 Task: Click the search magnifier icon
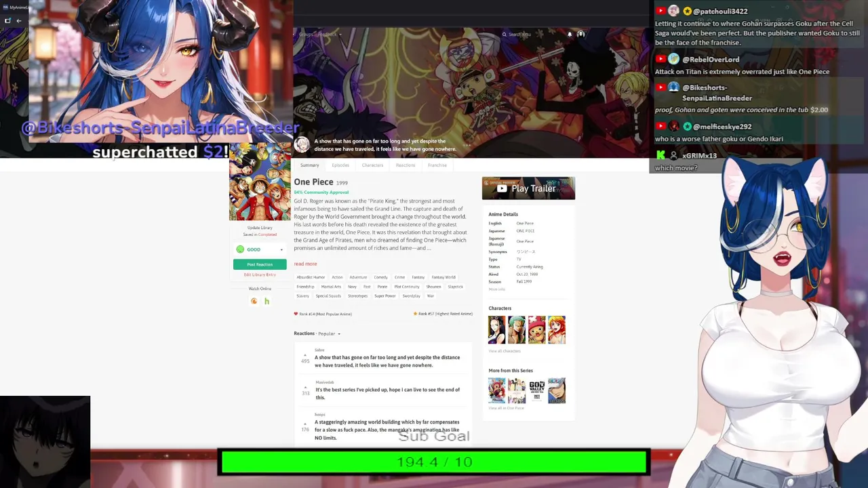click(x=504, y=35)
